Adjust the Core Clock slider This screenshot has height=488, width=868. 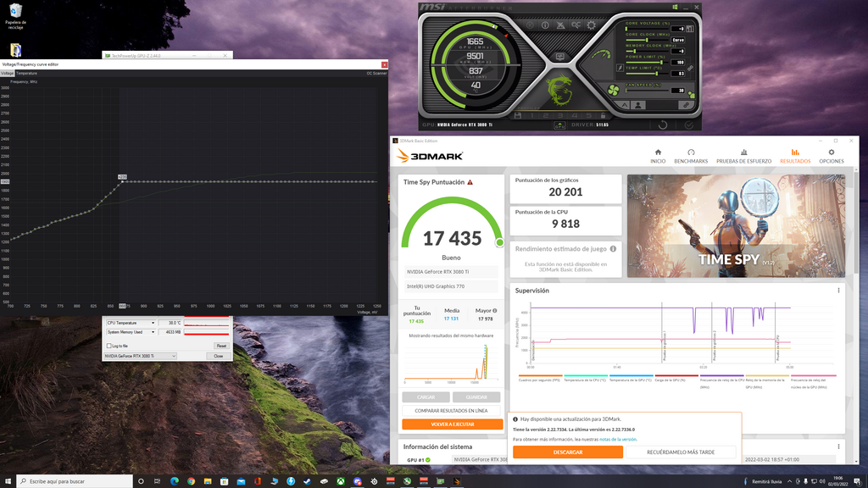click(x=647, y=40)
